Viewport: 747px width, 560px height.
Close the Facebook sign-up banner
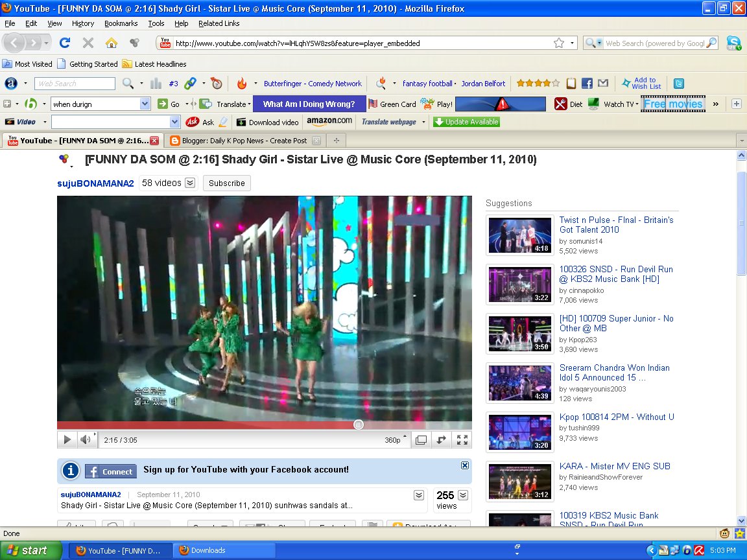tap(465, 465)
